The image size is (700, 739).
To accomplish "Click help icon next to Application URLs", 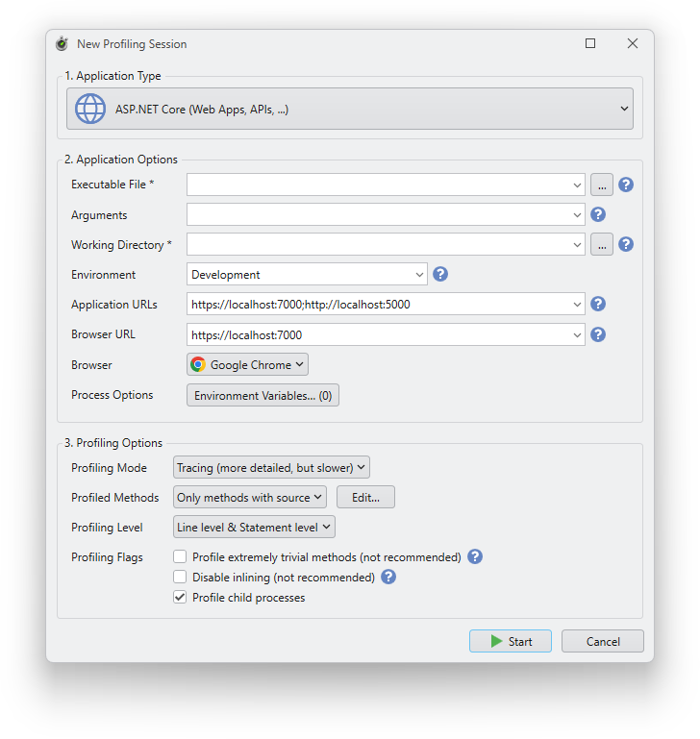I will tap(597, 304).
